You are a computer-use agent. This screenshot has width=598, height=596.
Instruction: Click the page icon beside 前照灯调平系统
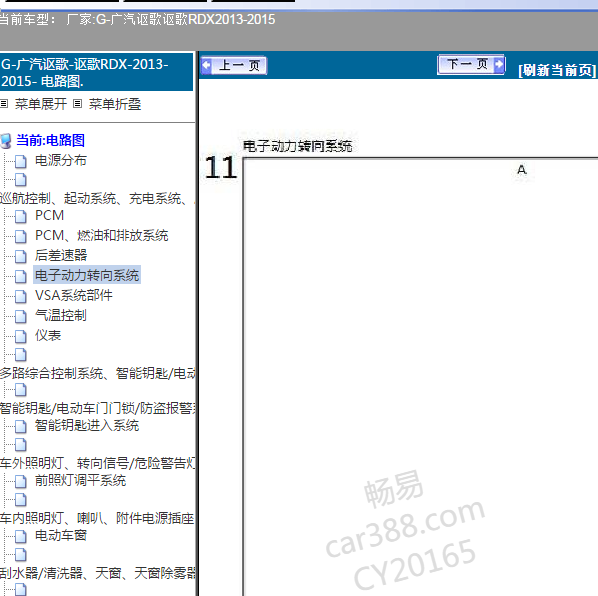point(21,481)
